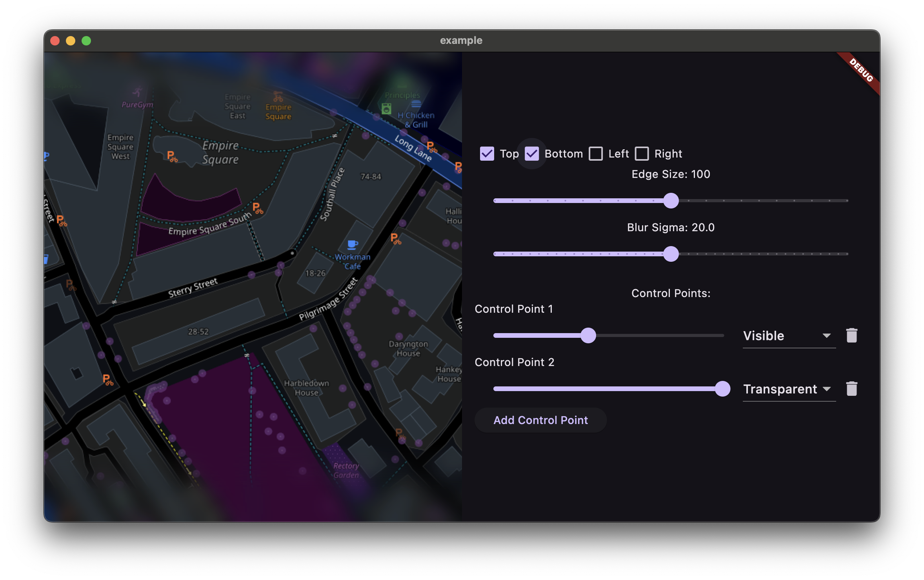Image resolution: width=924 pixels, height=580 pixels.
Task: Delete Control Point 2 with trash icon
Action: (x=851, y=389)
